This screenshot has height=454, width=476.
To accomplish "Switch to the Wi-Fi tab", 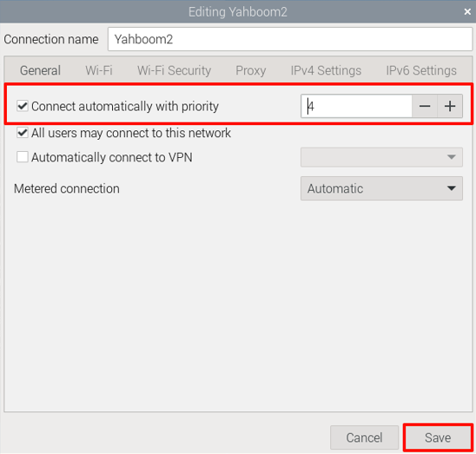I will pos(99,70).
